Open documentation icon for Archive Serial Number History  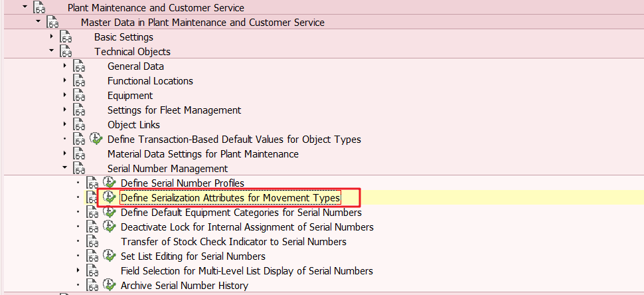coord(92,285)
